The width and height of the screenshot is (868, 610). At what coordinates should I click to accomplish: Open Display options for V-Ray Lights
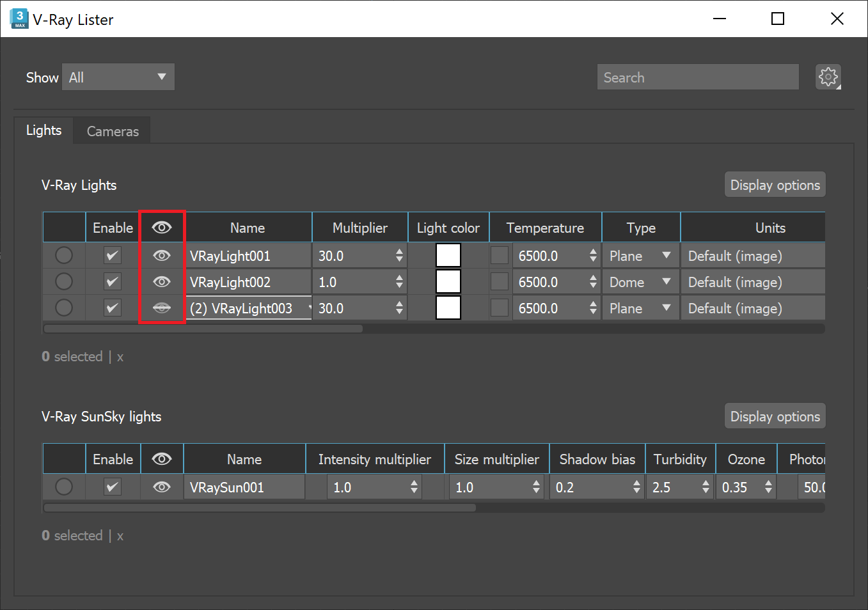pyautogui.click(x=775, y=184)
